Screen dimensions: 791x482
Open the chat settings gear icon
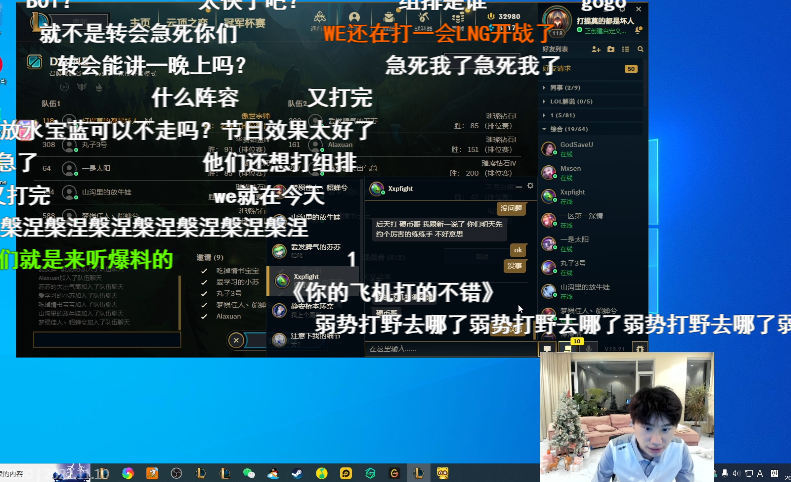pos(531,186)
